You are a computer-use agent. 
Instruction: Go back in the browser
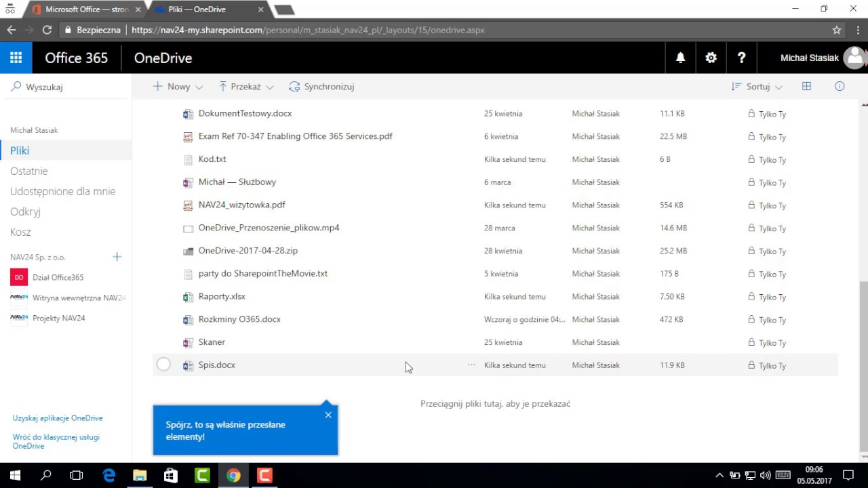click(11, 30)
